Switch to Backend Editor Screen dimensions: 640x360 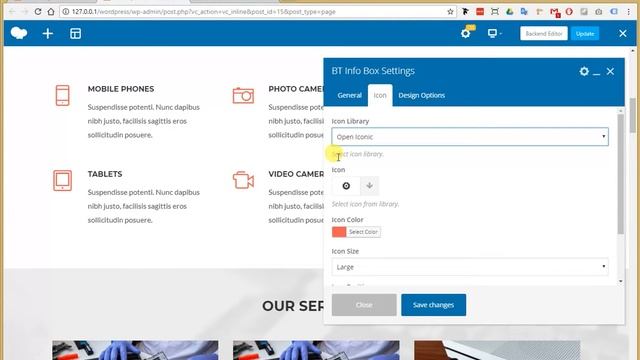[x=544, y=33]
